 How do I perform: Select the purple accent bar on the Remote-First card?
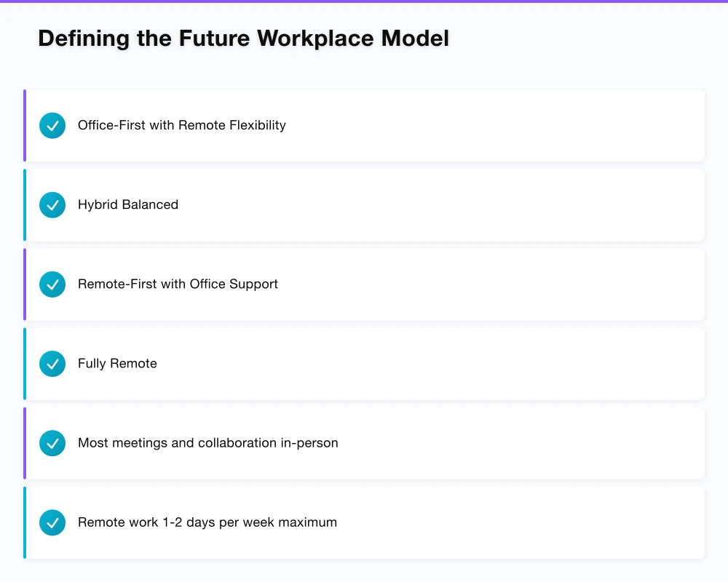[25, 284]
